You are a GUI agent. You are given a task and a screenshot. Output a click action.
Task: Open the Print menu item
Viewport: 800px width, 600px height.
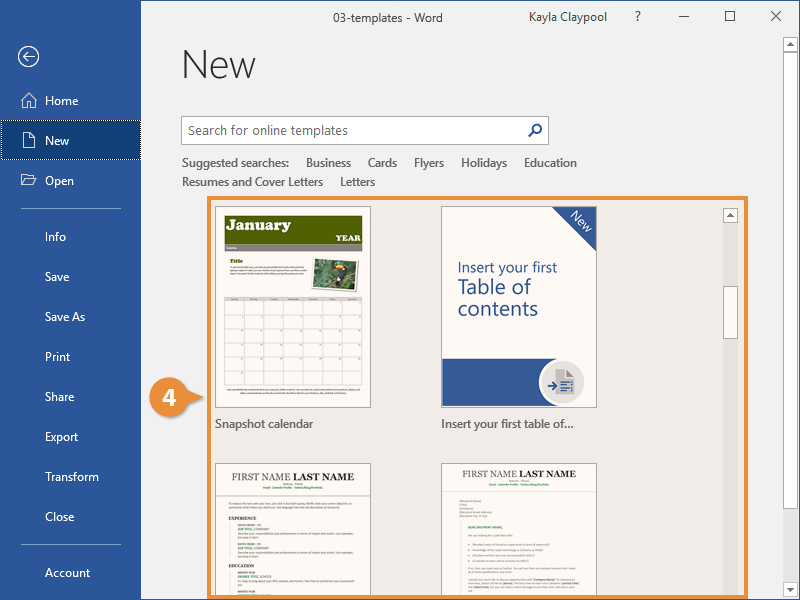(57, 357)
